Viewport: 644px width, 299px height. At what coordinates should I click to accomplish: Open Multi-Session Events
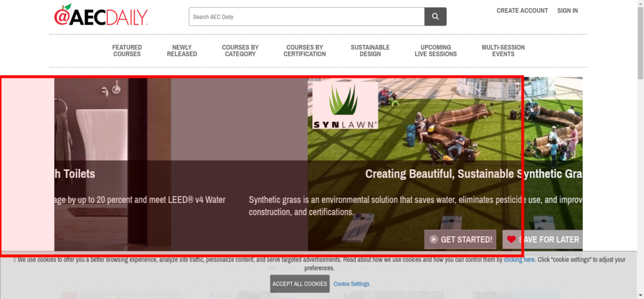(503, 51)
